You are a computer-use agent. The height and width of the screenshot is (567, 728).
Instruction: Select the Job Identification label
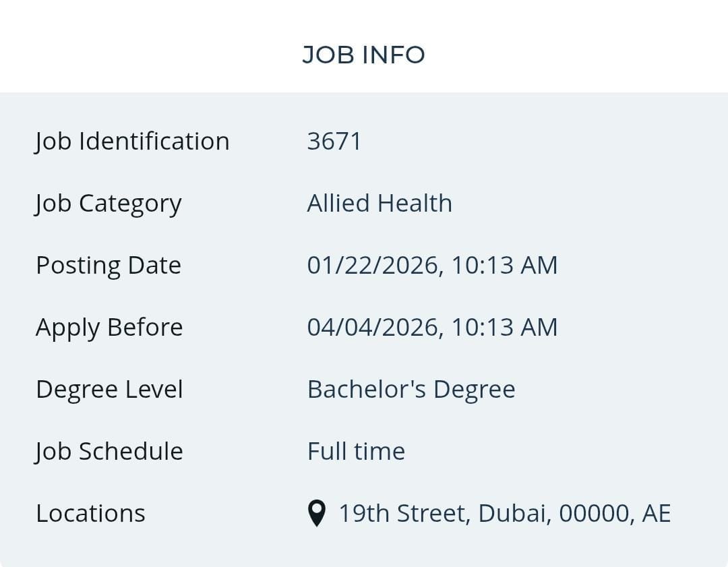tap(132, 142)
